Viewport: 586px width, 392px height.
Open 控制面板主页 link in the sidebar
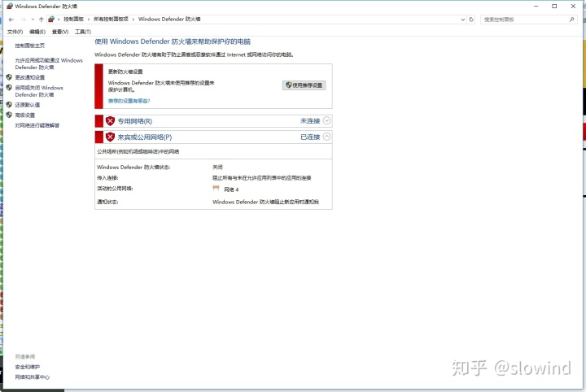(x=29, y=46)
